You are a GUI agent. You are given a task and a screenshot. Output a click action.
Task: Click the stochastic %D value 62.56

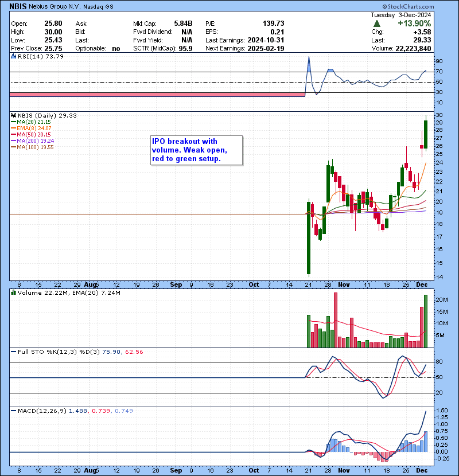tap(134, 352)
